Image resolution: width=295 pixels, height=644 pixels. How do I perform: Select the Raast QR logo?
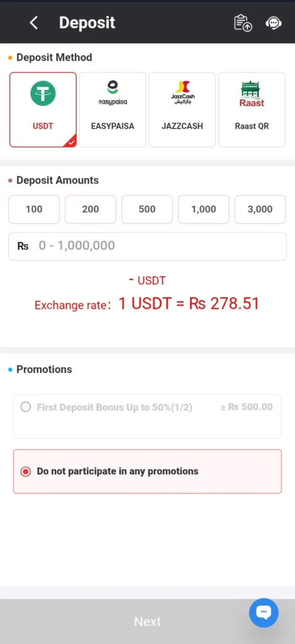pyautogui.click(x=252, y=94)
